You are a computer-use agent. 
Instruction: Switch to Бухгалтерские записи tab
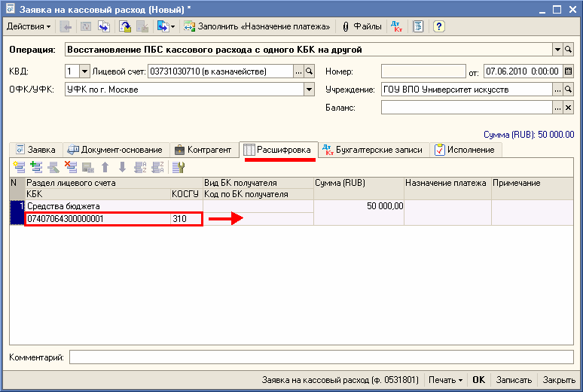[374, 150]
